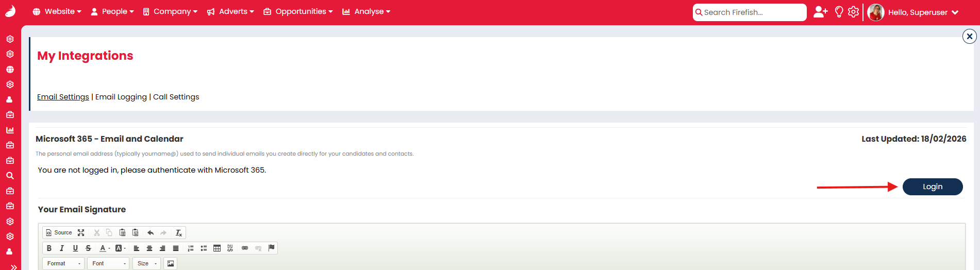Viewport: 980px width, 270px height.
Task: Go to Email Logging link
Action: 121,97
